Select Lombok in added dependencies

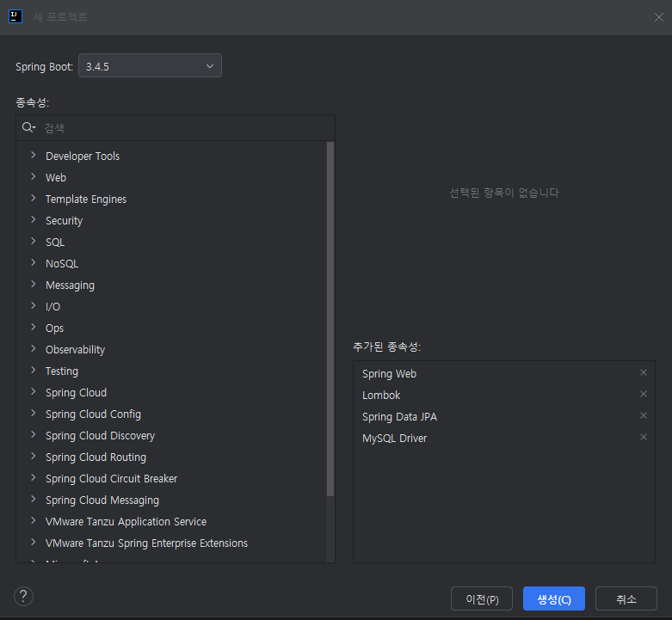point(381,396)
